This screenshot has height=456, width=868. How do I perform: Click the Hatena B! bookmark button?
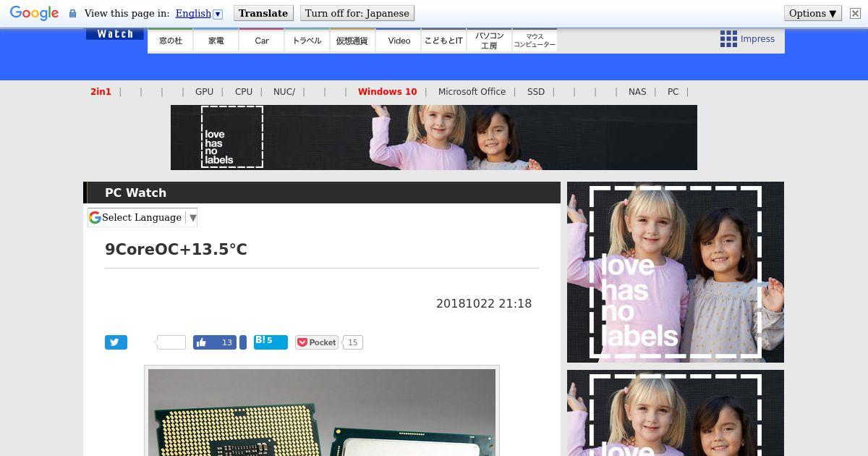pyautogui.click(x=271, y=342)
